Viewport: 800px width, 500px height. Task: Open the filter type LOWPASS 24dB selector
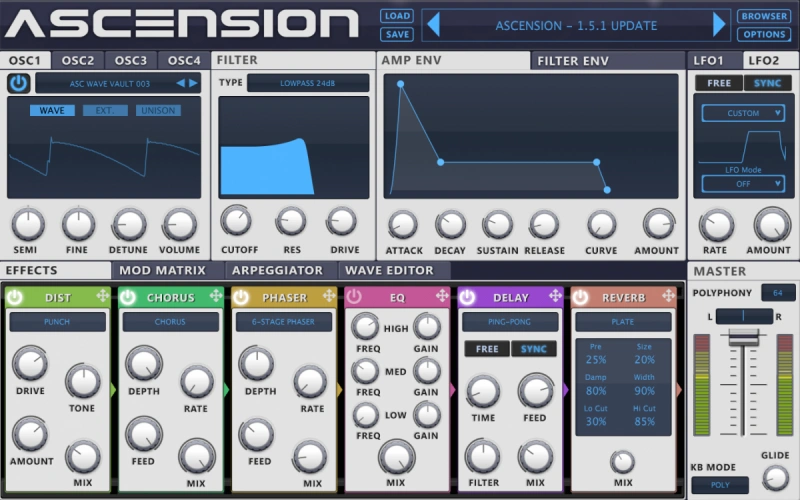tap(308, 83)
